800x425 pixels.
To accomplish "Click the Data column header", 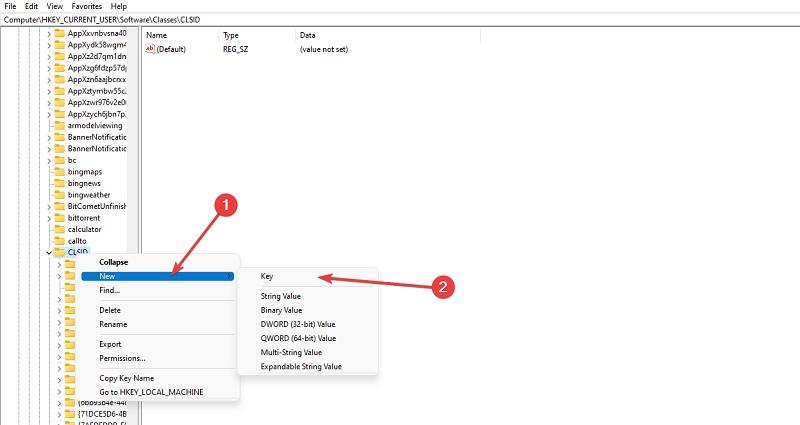I will [307, 35].
